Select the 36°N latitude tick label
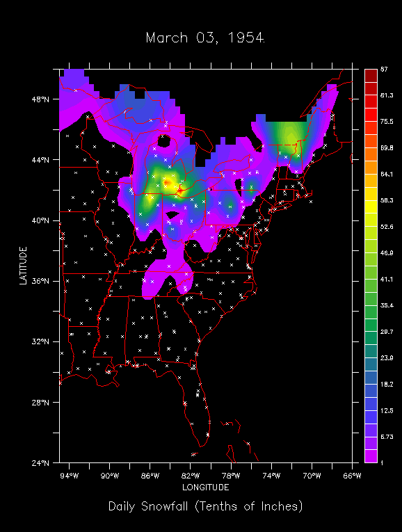Viewport: 402px width, 532px height. click(40, 281)
